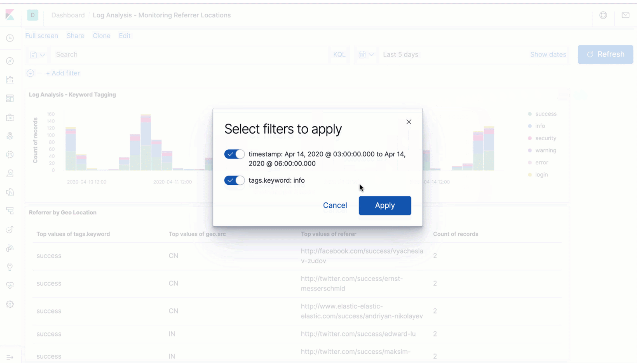Expand the collapse arrow at sidebar bottom
The width and height of the screenshot is (643, 364).
(x=10, y=357)
